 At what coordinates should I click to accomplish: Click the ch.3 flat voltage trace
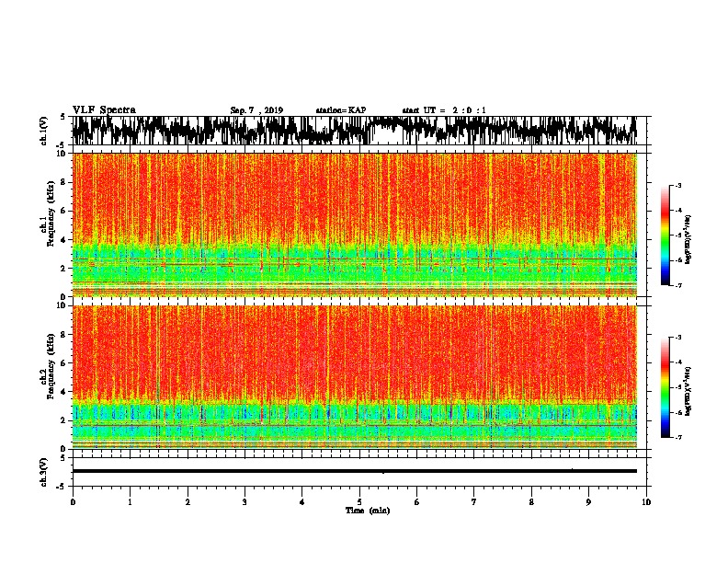click(354, 471)
